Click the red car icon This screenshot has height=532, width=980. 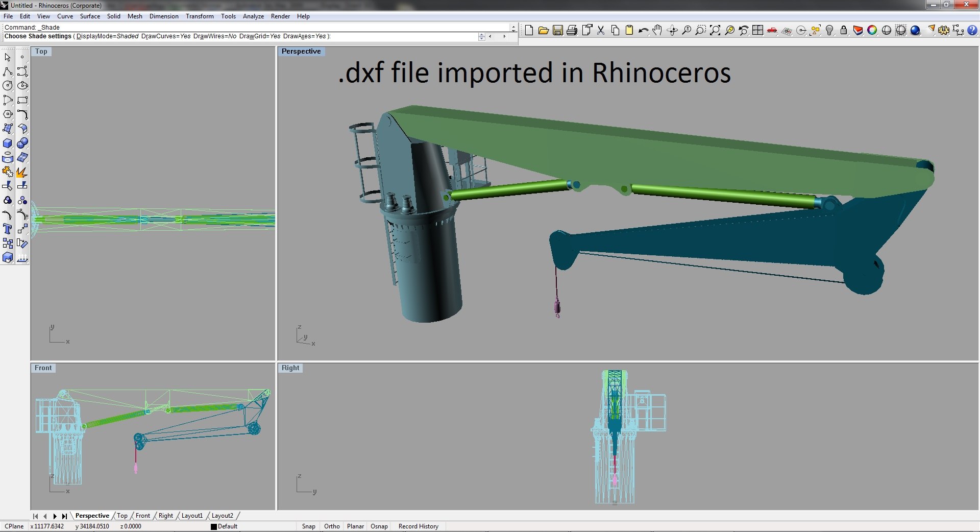click(772, 31)
